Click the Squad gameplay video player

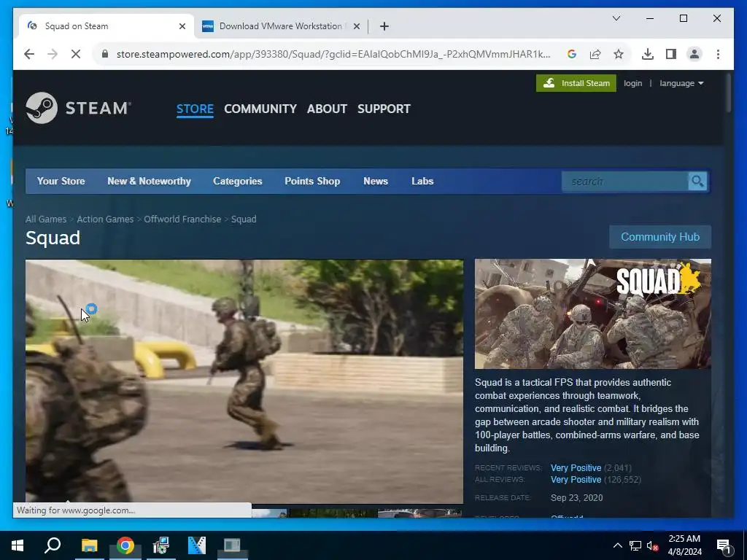pyautogui.click(x=244, y=381)
